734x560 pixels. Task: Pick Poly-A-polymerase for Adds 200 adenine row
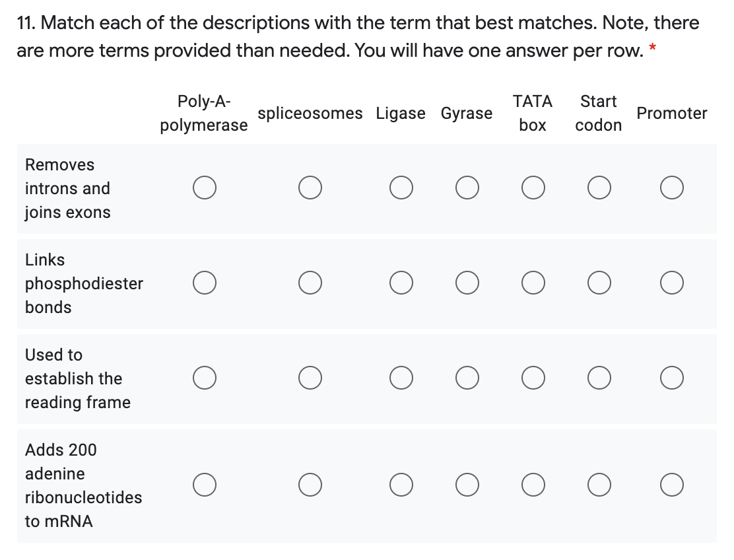point(205,485)
